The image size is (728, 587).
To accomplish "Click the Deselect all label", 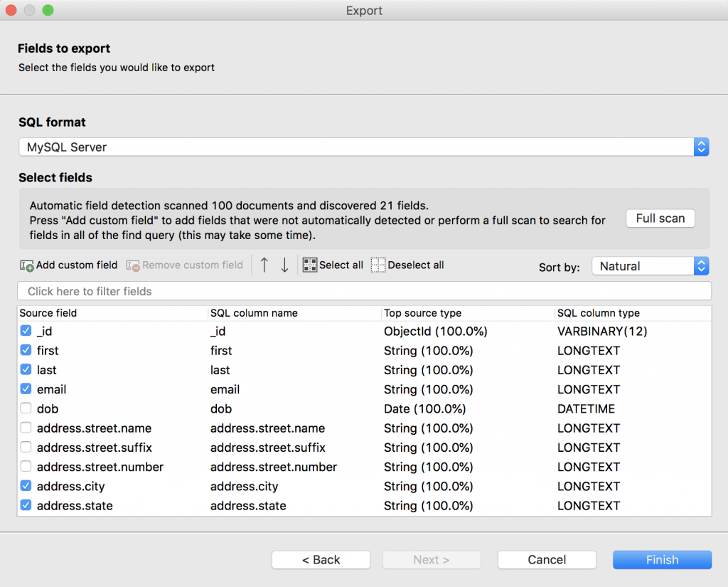I will pos(416,265).
